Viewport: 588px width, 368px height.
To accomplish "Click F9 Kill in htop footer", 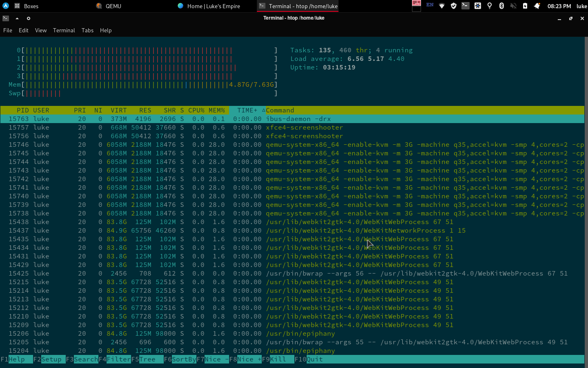I will [278, 359].
